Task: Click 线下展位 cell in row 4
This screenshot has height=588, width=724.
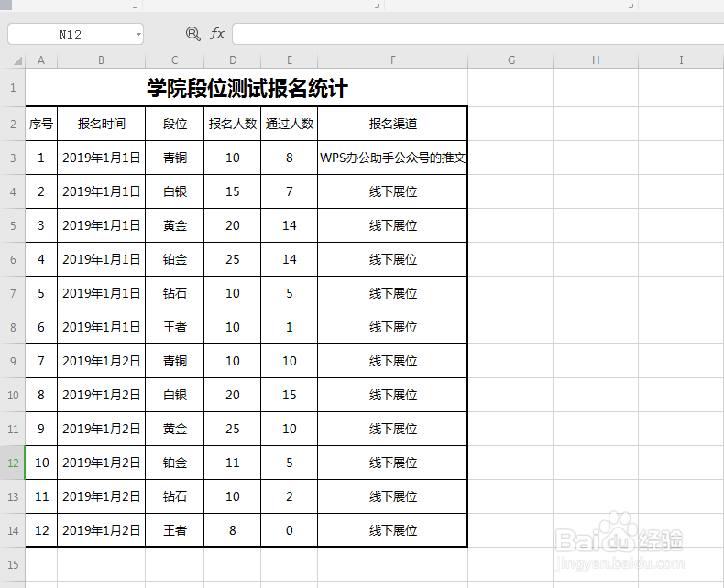Action: point(392,191)
